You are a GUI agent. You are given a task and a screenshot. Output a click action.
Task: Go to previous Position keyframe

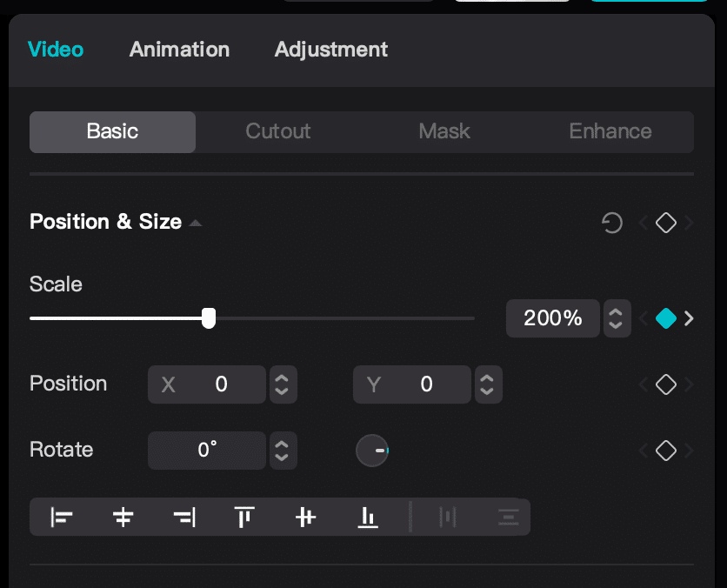643,384
